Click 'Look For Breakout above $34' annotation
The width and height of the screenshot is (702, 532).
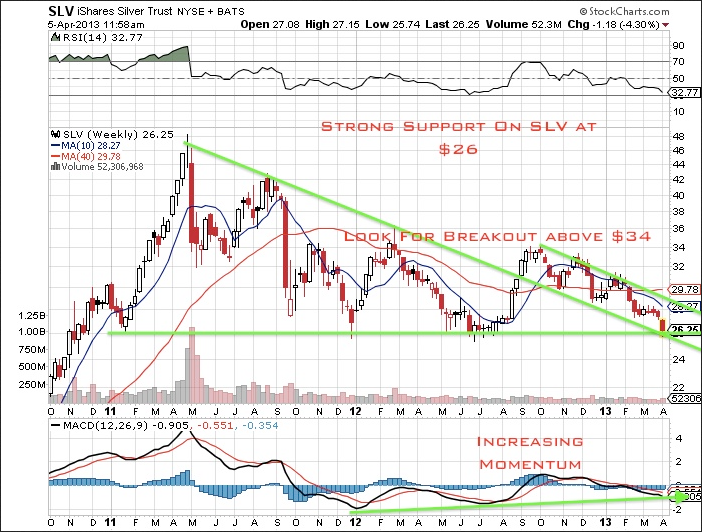[x=497, y=236]
